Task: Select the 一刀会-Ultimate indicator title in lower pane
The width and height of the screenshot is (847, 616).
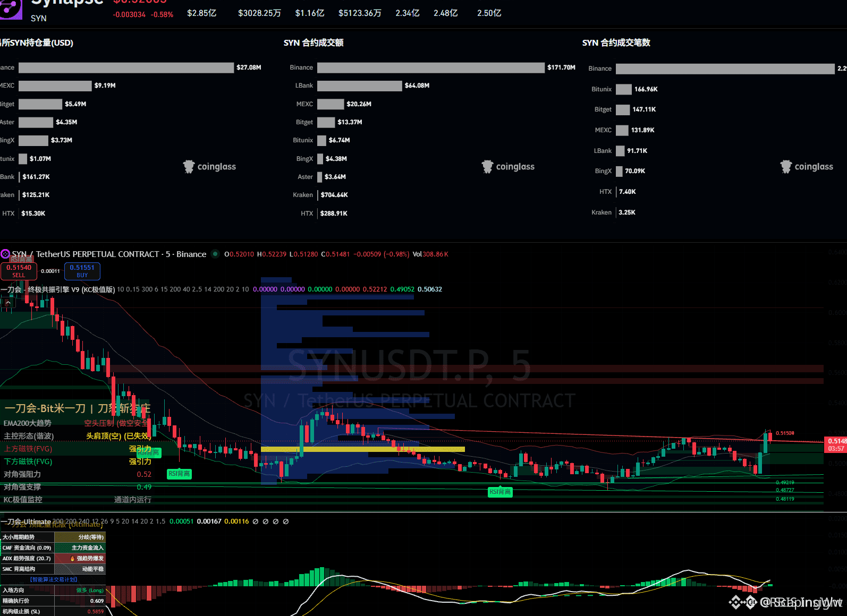Action: coord(26,521)
